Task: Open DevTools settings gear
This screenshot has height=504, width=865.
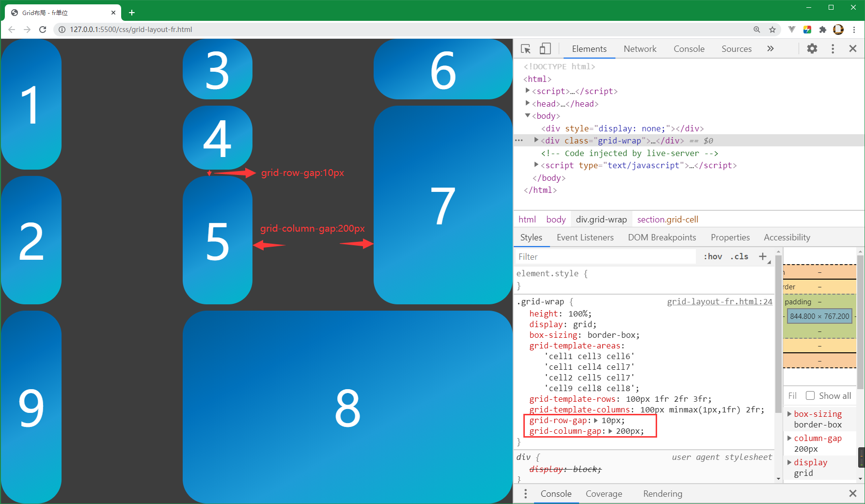Action: point(812,48)
